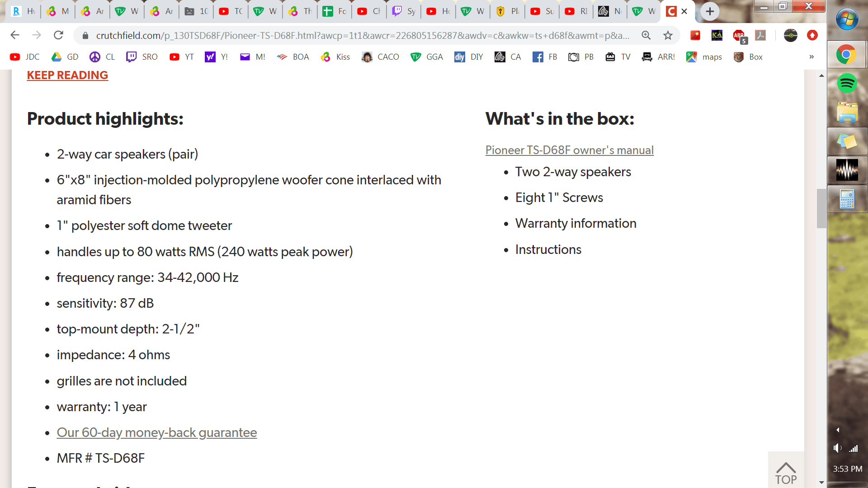
Task: Open the M! mail bookmark
Action: tap(253, 57)
